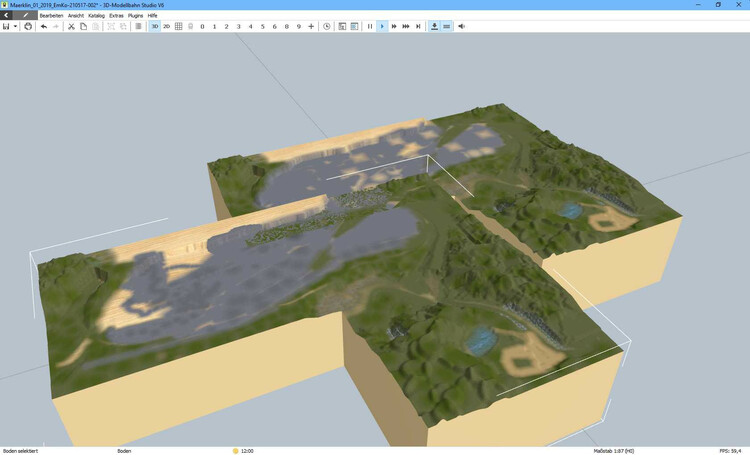Click the fast forward speed button

click(x=394, y=26)
